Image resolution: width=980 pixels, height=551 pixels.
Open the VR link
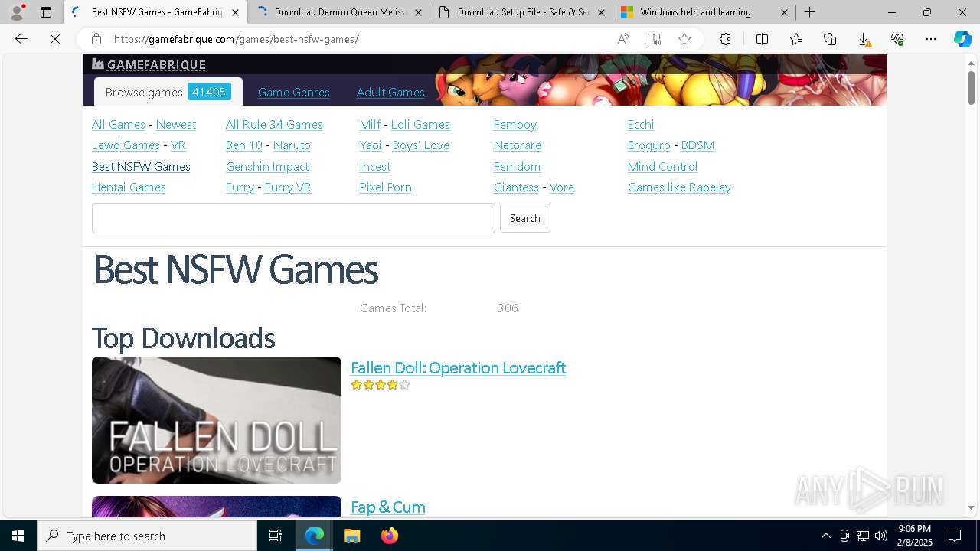pyautogui.click(x=178, y=145)
